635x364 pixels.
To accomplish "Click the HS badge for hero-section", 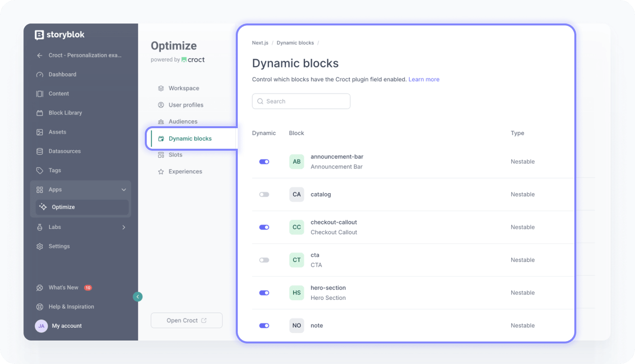I will coord(296,293).
